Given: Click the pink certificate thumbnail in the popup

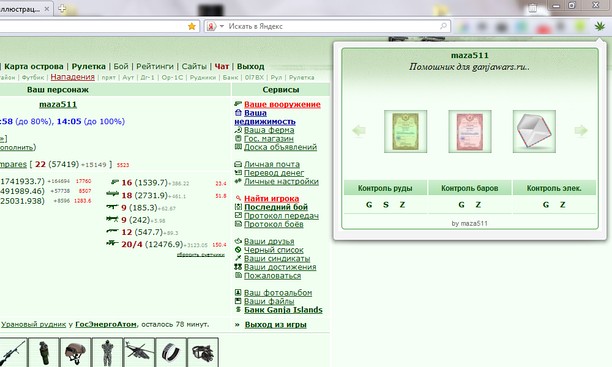Looking at the screenshot, I should coord(470,131).
